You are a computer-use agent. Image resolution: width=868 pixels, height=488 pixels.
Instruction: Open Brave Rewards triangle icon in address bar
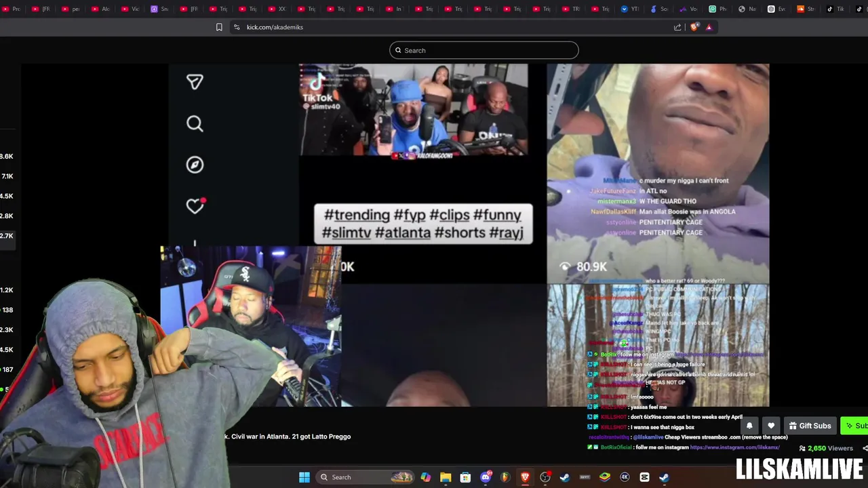click(x=709, y=27)
